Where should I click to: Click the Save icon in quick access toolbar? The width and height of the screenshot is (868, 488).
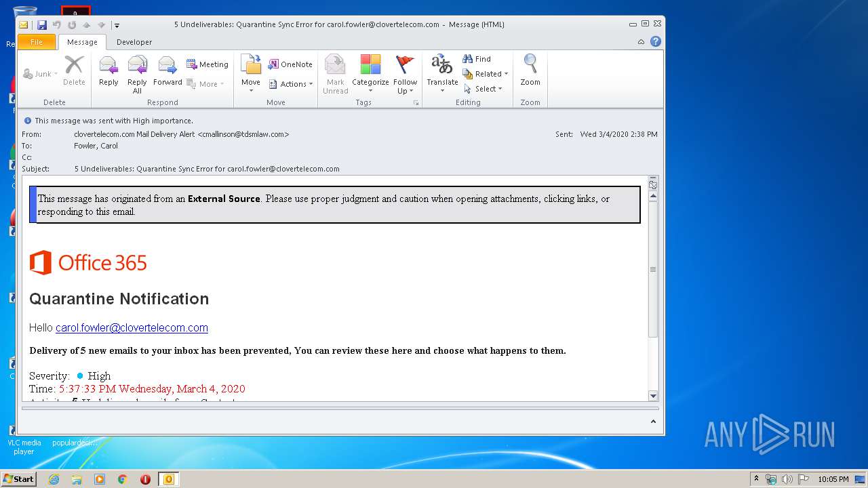coord(42,25)
